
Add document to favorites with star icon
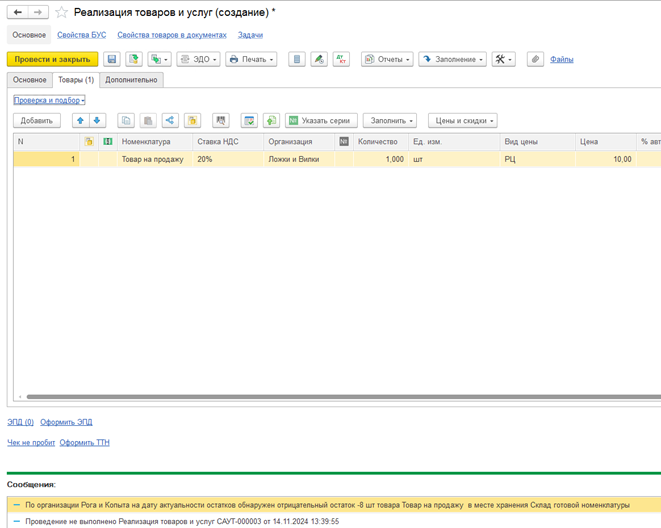(x=62, y=12)
